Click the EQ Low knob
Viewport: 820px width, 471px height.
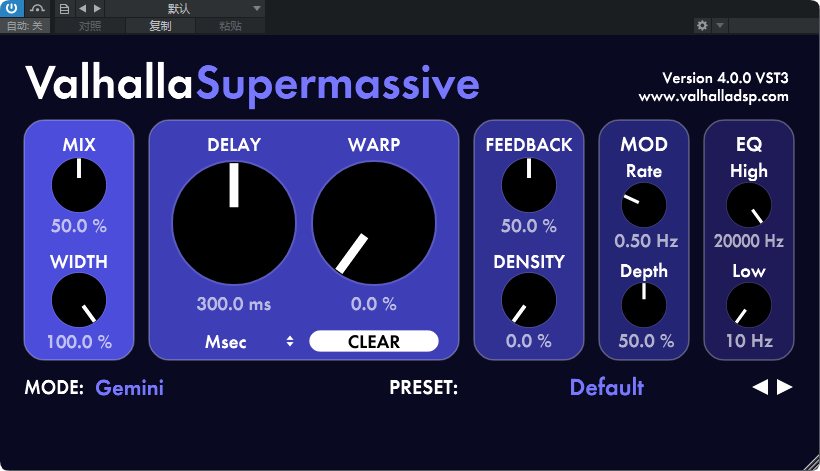pyautogui.click(x=749, y=305)
